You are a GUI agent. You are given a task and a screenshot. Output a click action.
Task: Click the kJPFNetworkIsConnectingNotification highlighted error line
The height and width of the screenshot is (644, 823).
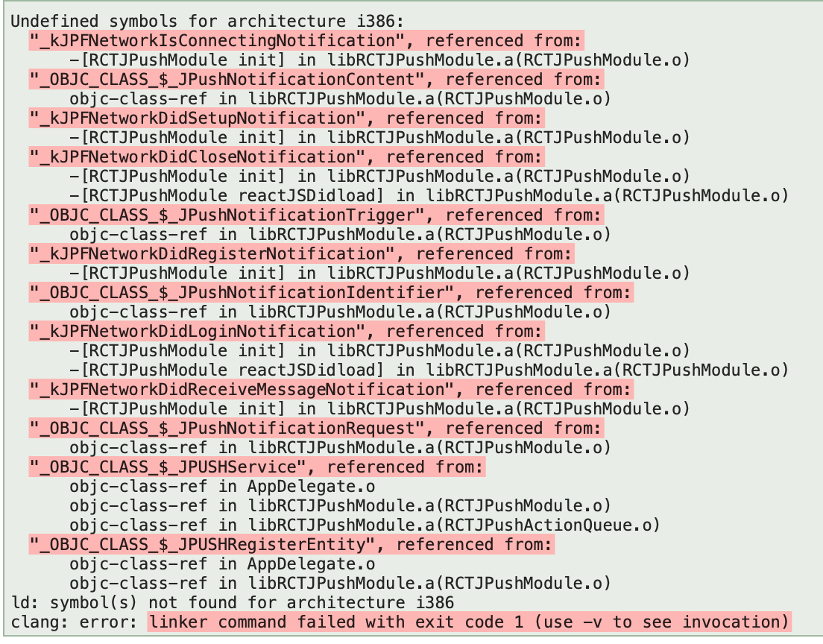tap(306, 40)
